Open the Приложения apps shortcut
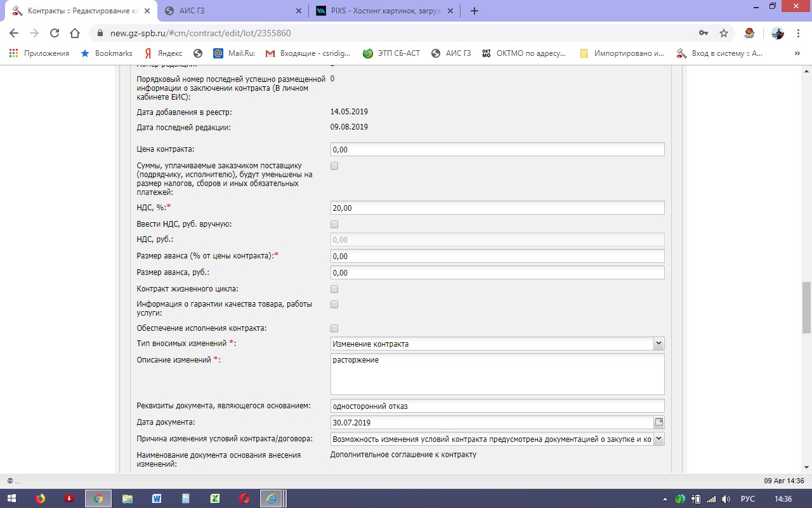The image size is (812, 508). [x=39, y=54]
